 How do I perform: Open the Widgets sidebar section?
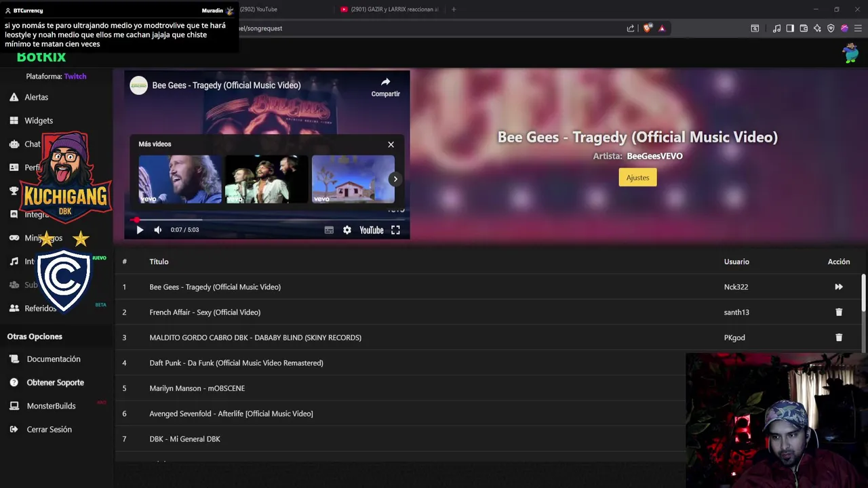point(39,121)
